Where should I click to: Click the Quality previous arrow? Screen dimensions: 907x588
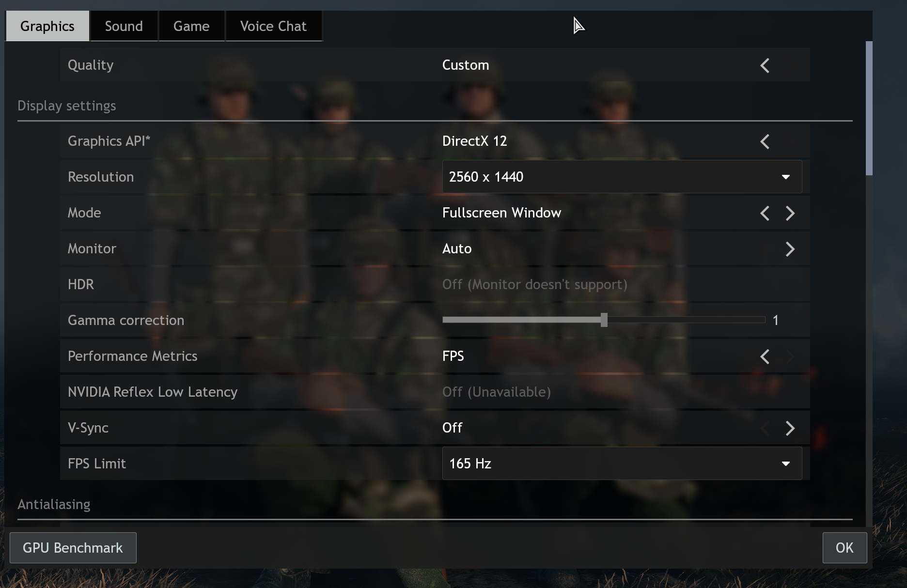(x=765, y=65)
